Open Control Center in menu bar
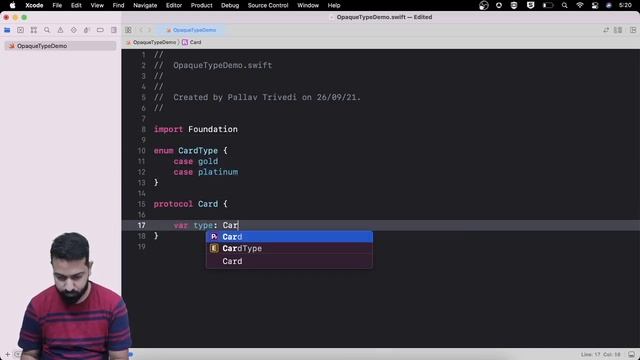640x360 pixels. [x=595, y=5]
